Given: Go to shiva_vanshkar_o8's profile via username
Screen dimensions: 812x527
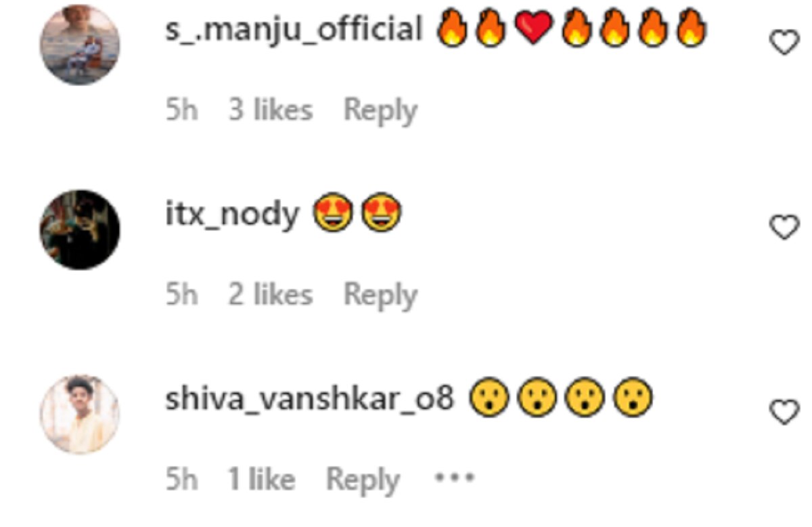Looking at the screenshot, I should (309, 400).
